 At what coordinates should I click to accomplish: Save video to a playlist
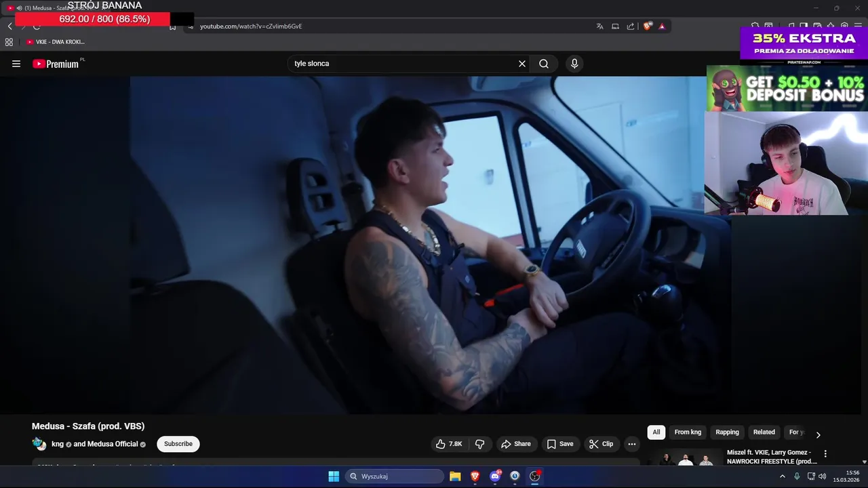(560, 444)
